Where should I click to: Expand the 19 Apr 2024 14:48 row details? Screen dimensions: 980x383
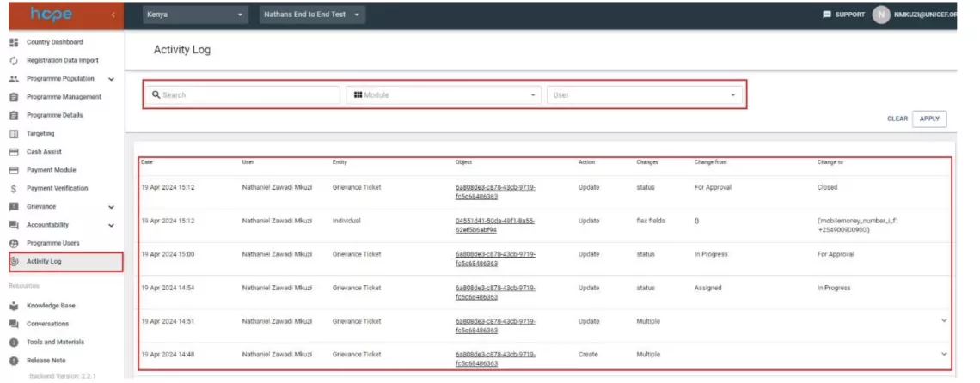[944, 354]
